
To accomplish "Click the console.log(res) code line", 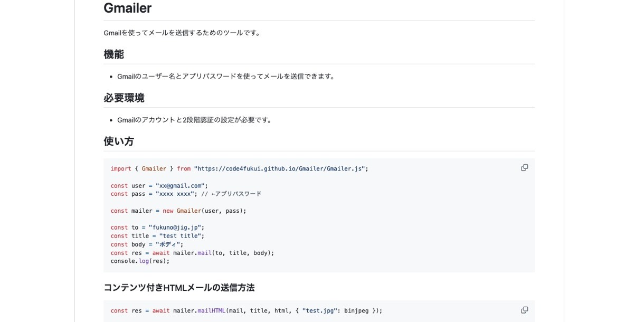I will tap(140, 261).
